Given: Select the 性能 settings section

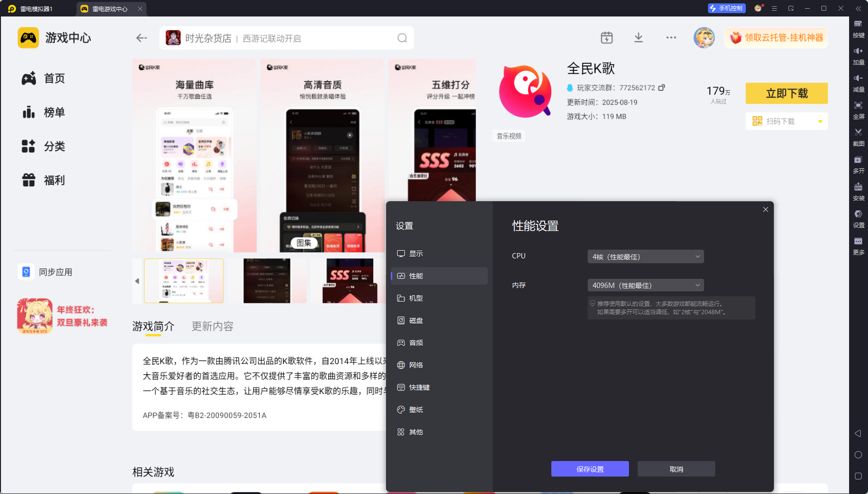Looking at the screenshot, I should pos(439,276).
